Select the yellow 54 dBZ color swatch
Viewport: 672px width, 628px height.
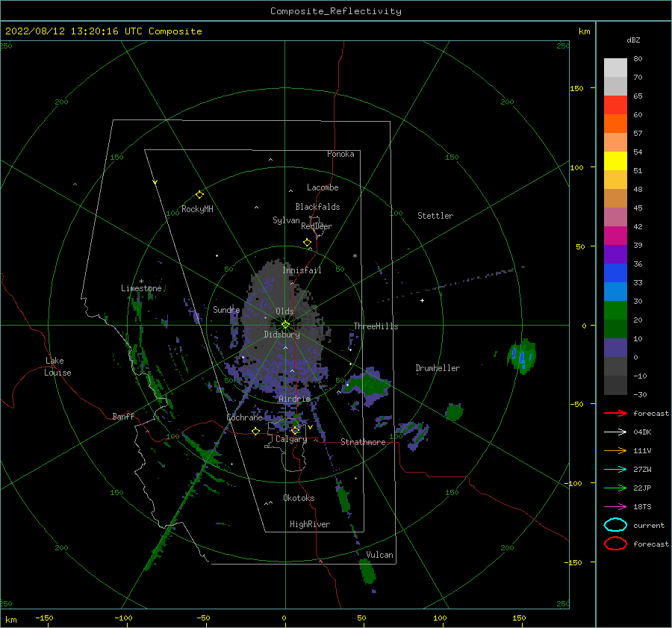point(615,161)
